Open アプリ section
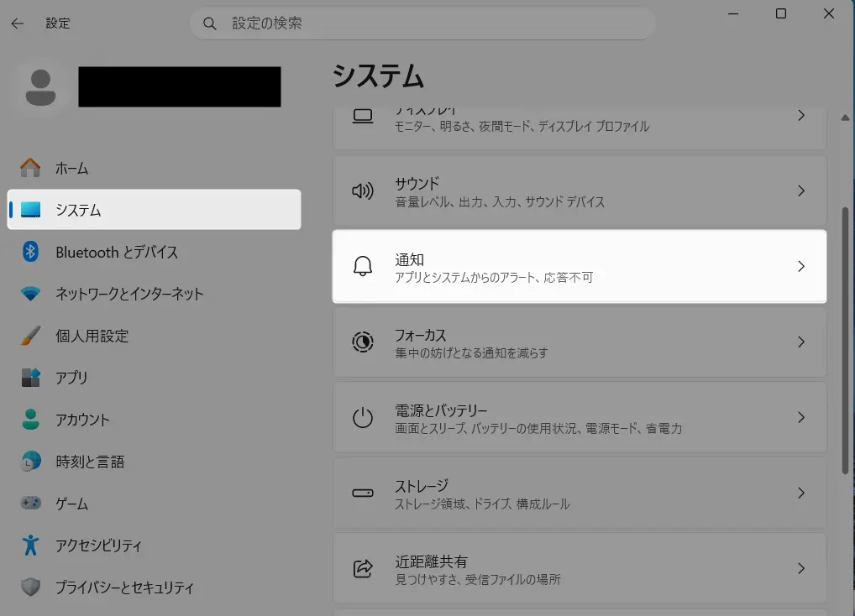The height and width of the screenshot is (616, 855). 154,378
